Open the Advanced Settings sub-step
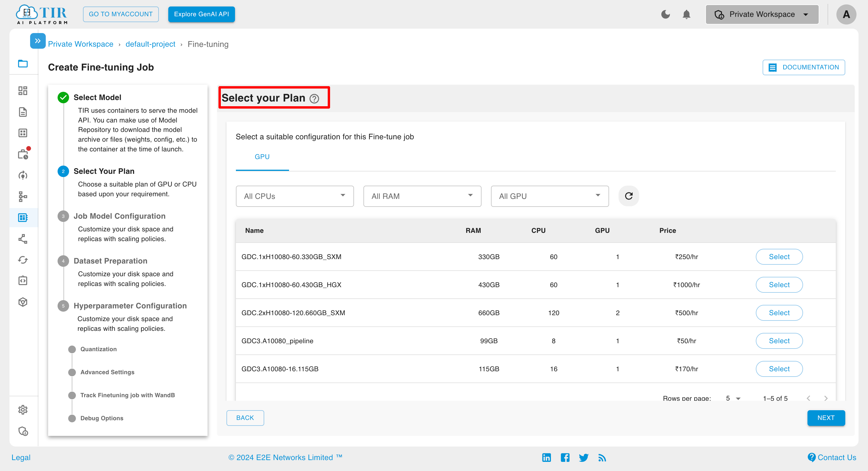Image resolution: width=868 pixels, height=471 pixels. point(107,372)
